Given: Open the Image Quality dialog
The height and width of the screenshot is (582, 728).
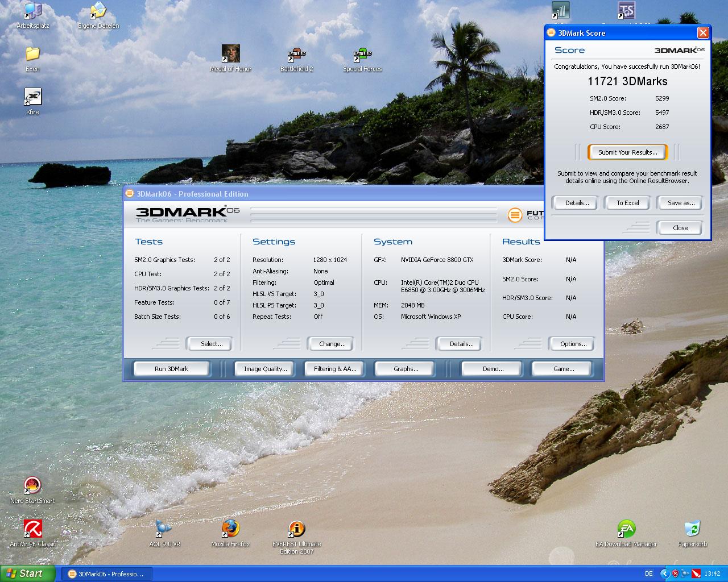Looking at the screenshot, I should [x=265, y=369].
